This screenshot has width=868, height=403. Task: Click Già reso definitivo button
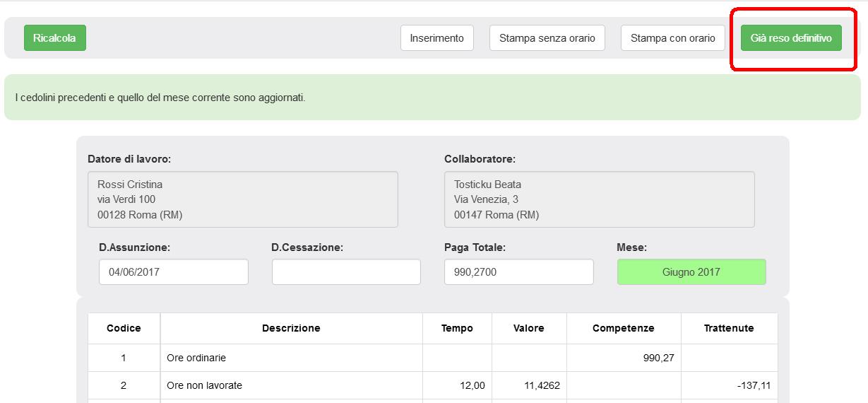tap(790, 38)
